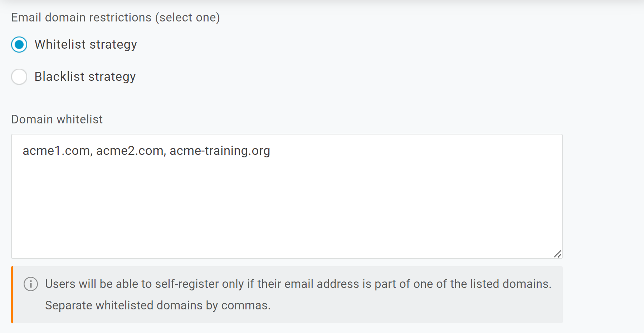
Task: Click the resize handle of the whitelist textarea
Action: tap(558, 255)
